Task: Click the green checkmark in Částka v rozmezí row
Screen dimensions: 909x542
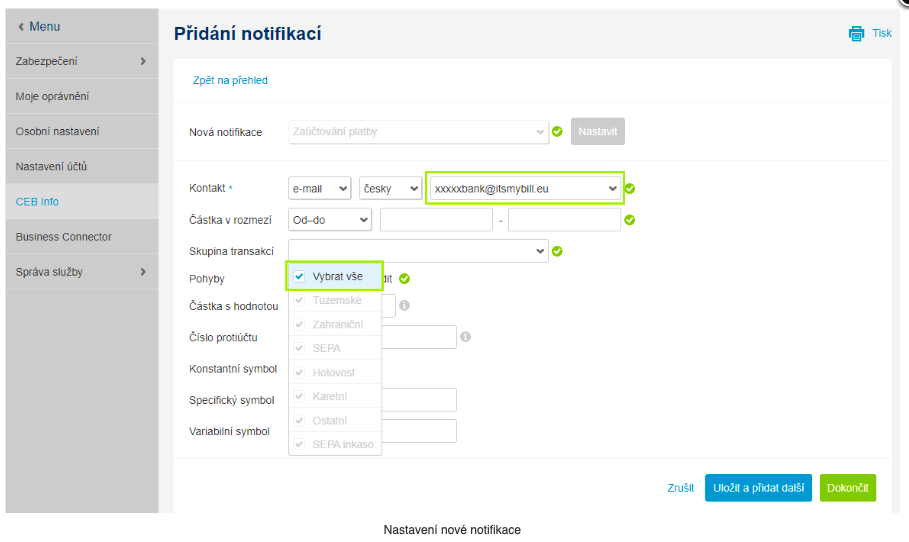Action: [x=630, y=220]
